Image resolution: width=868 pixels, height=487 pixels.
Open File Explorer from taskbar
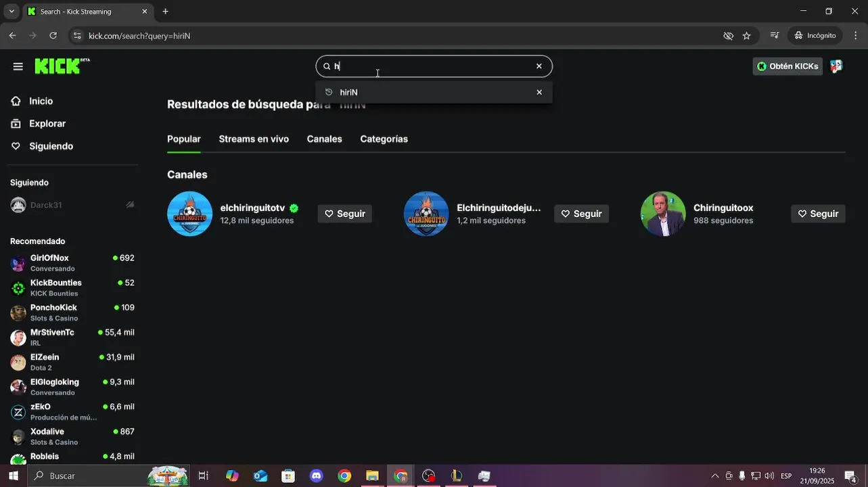point(372,476)
